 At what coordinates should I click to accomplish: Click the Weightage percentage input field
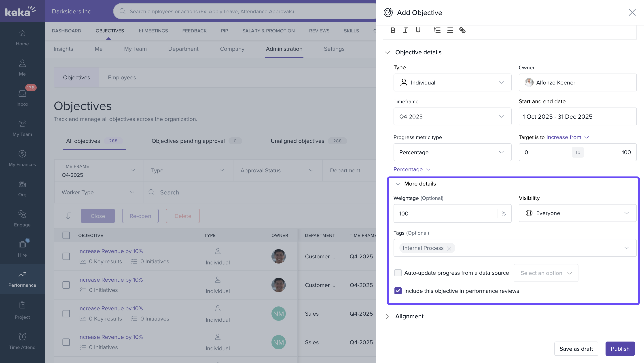(x=445, y=214)
